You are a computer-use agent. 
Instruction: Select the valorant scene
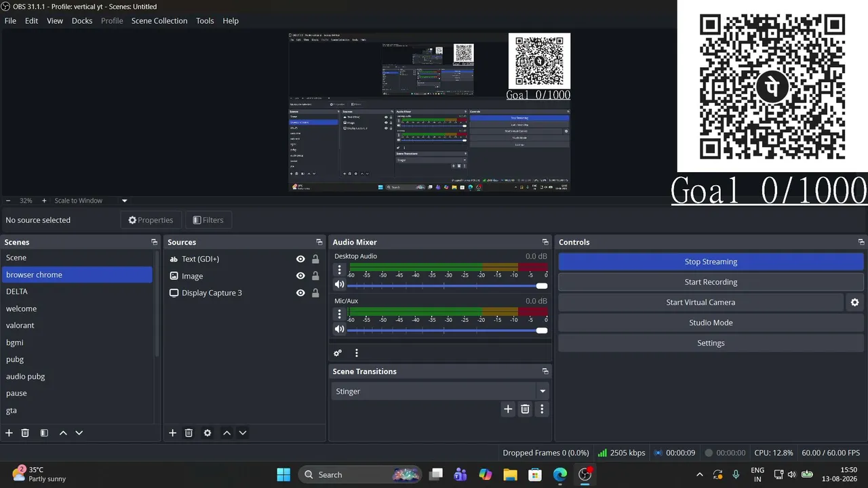point(77,325)
